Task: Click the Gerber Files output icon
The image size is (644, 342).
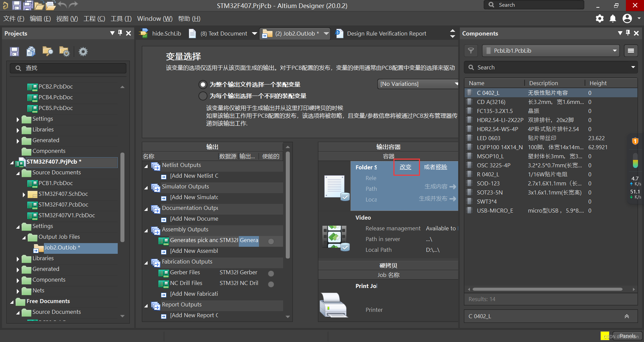Action: 164,273
